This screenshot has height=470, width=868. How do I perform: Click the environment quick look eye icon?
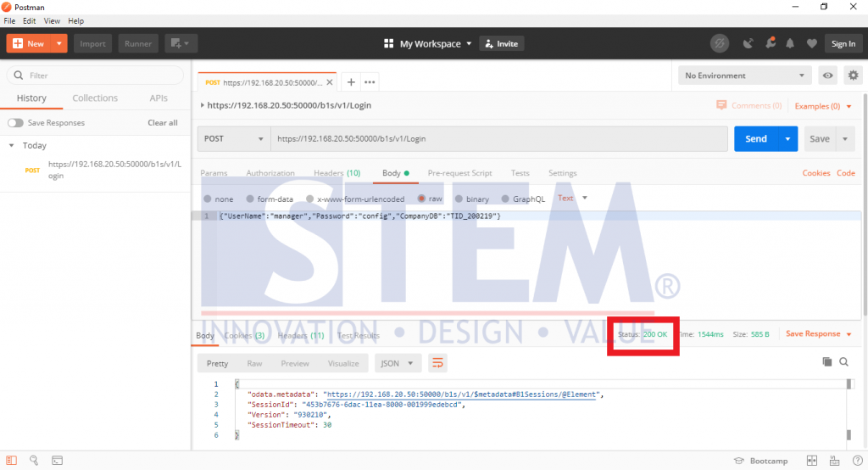[x=828, y=76]
